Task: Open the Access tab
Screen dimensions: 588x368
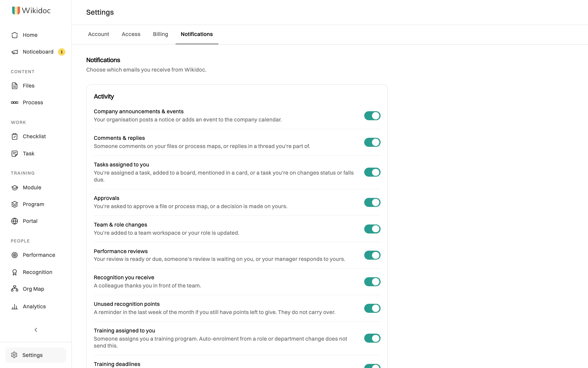Action: click(131, 34)
